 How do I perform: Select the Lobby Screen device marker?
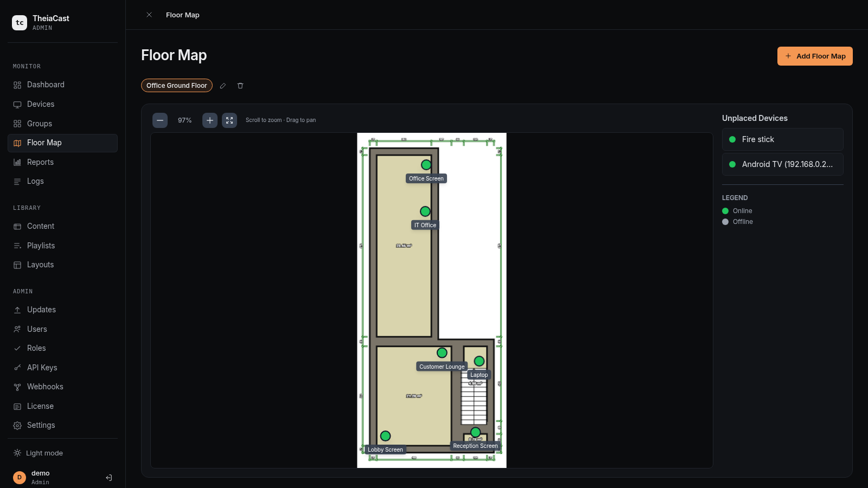pyautogui.click(x=386, y=436)
